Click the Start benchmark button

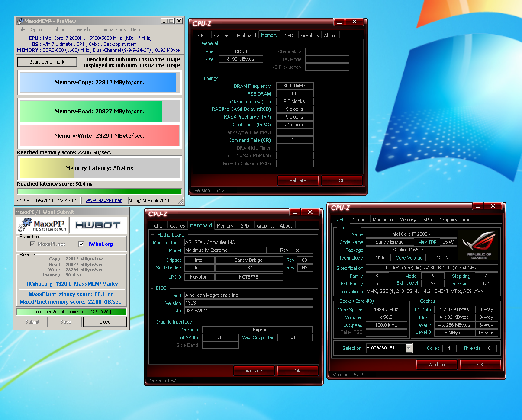(x=47, y=62)
